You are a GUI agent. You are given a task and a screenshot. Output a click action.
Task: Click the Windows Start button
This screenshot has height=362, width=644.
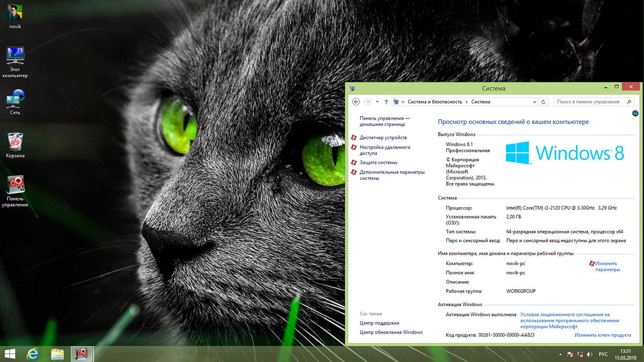[x=10, y=353]
